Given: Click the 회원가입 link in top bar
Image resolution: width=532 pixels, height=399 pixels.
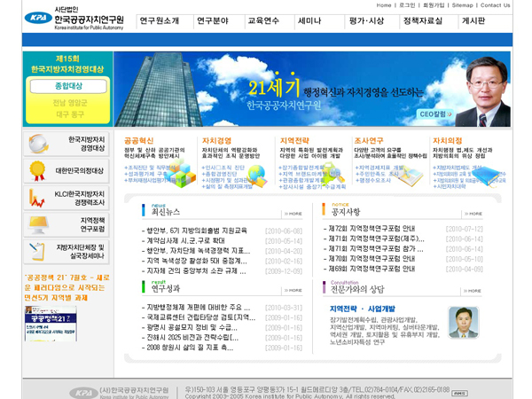Looking at the screenshot, I should pos(433,5).
